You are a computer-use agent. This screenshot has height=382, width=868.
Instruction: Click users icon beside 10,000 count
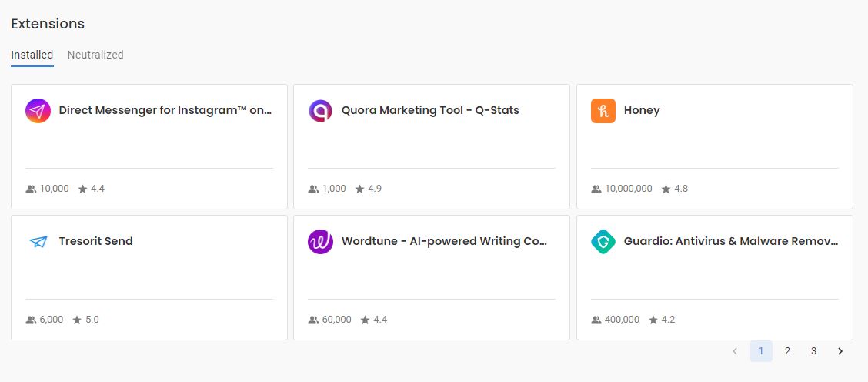tap(31, 189)
